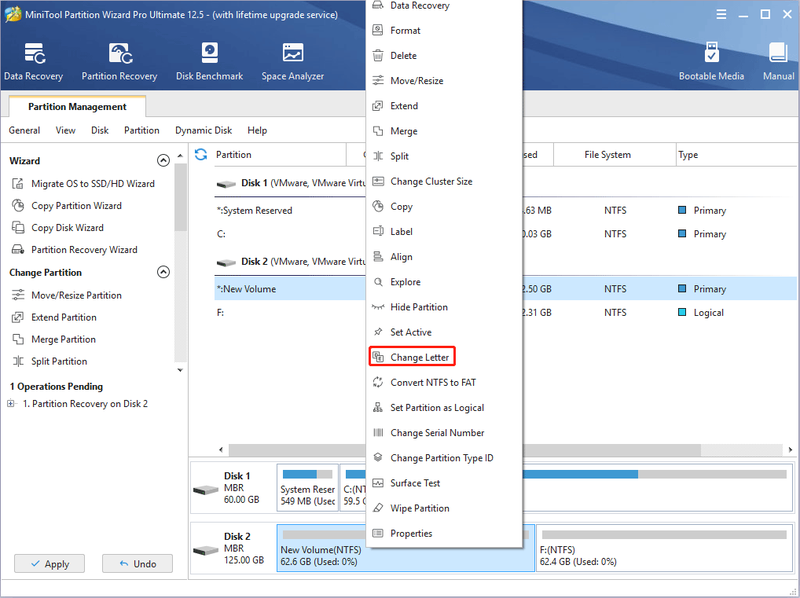Click partition list scroll-right arrow
This screenshot has height=598, width=800.
(790, 450)
